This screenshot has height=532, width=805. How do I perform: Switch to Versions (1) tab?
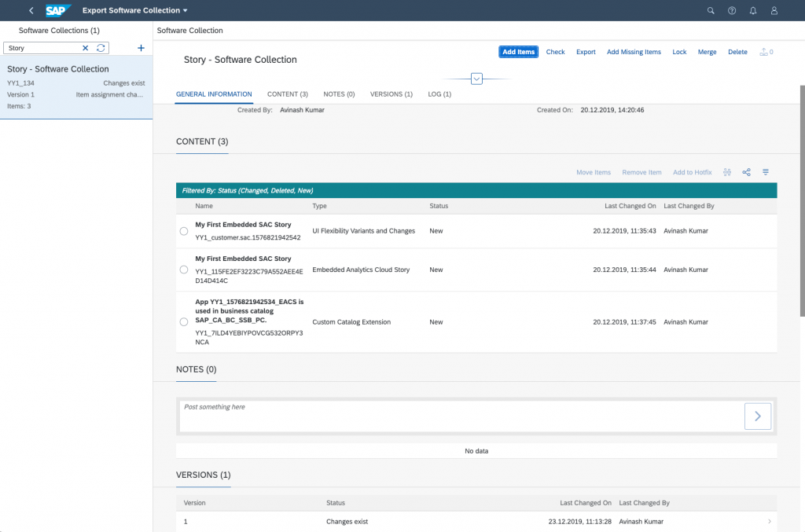[x=391, y=94]
